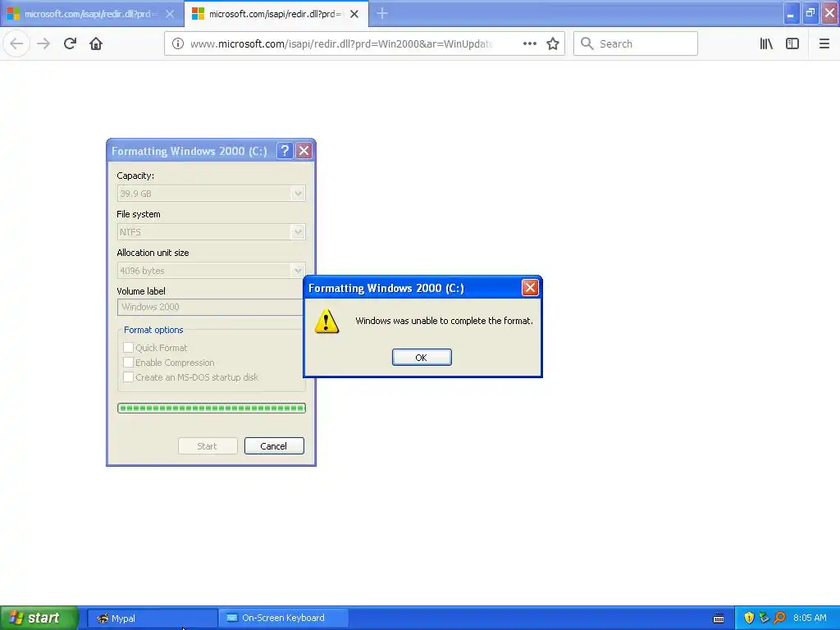
Task: Open the security shield tray icon
Action: (749, 618)
